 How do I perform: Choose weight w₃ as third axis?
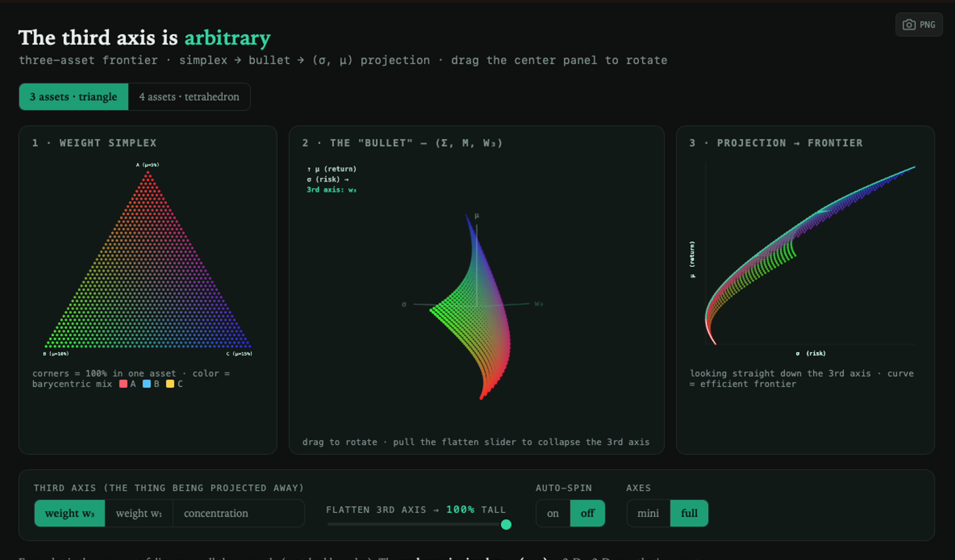click(x=70, y=513)
